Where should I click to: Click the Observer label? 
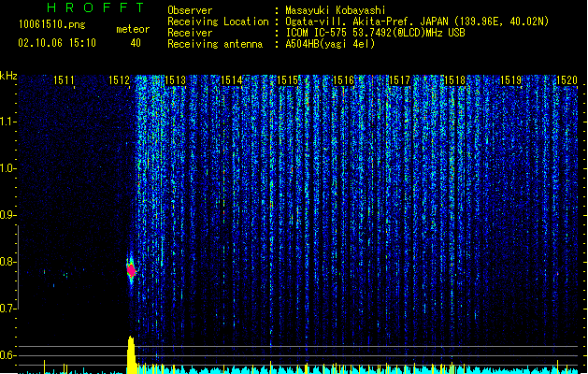[x=190, y=10]
